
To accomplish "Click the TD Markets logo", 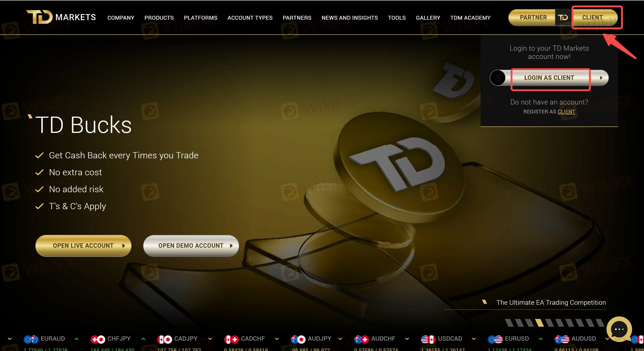I will (61, 17).
